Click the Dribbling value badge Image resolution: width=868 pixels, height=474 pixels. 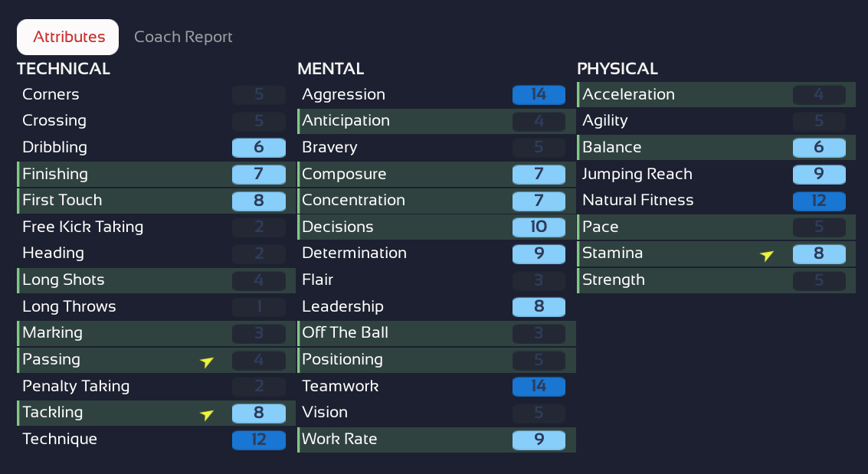point(258,148)
